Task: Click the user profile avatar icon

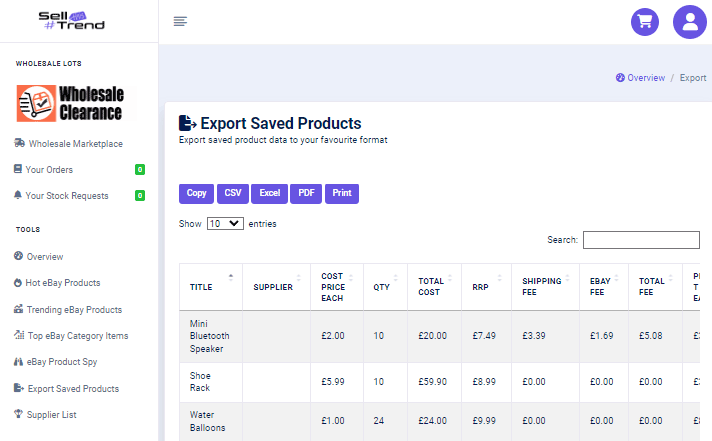Action: (689, 21)
